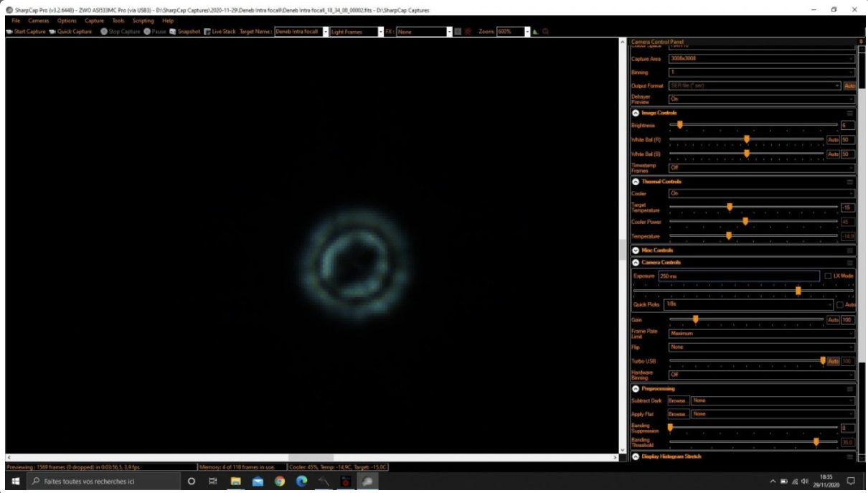Open the Cooler dropdown

[761, 193]
